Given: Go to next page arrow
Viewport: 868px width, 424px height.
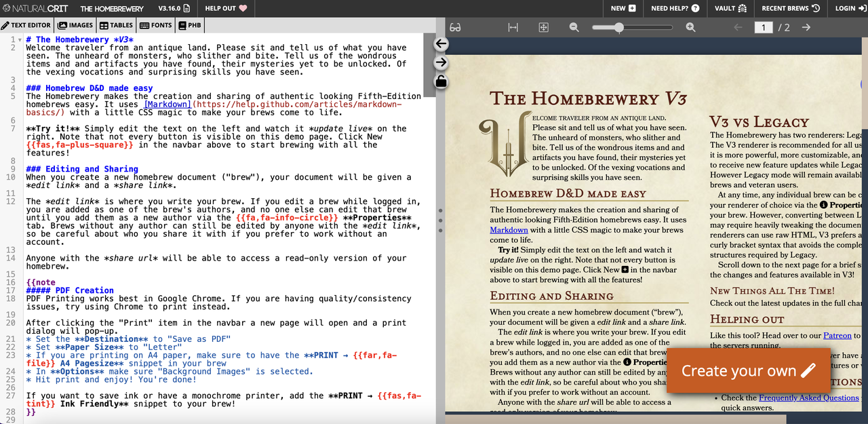Looking at the screenshot, I should click(x=806, y=27).
